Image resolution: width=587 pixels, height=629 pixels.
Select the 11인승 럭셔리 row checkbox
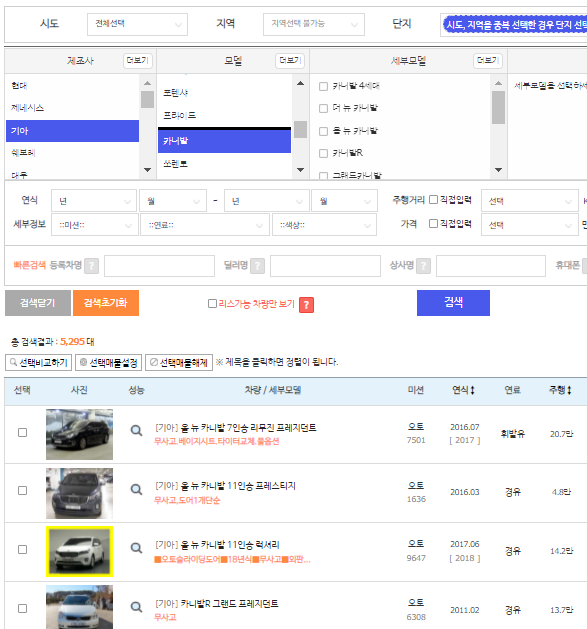[x=22, y=549]
